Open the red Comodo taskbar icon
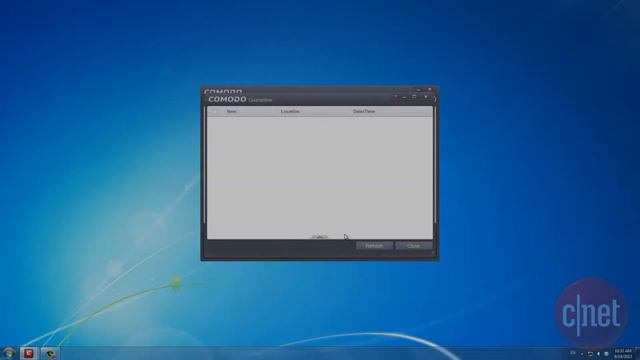This screenshot has height=360, width=640. (29, 353)
